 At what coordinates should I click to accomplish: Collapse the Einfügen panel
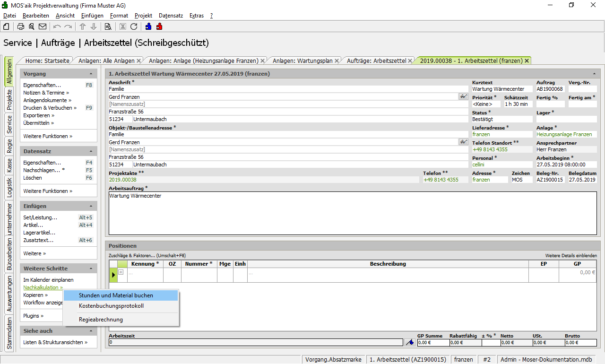91,207
